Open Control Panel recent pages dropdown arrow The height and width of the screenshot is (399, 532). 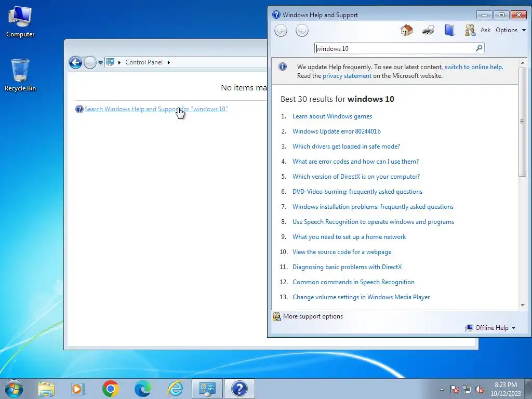coord(100,62)
